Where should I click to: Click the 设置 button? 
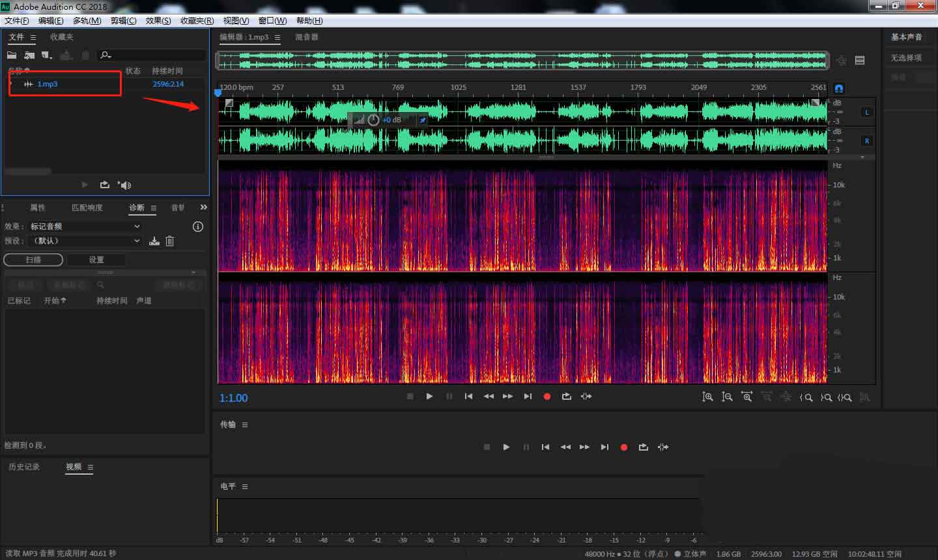(x=96, y=260)
